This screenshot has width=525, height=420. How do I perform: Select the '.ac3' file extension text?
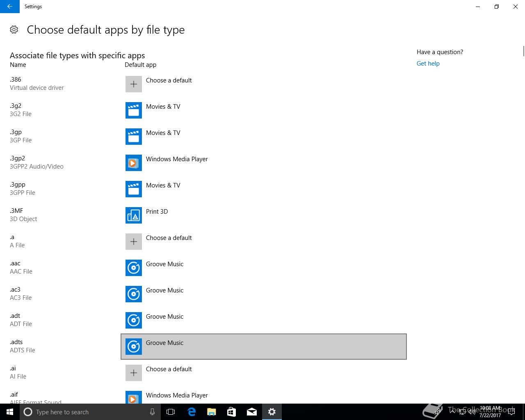15,290
